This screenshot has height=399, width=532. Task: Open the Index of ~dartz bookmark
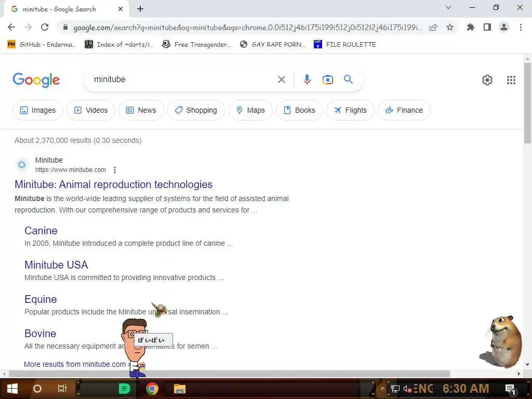click(119, 45)
